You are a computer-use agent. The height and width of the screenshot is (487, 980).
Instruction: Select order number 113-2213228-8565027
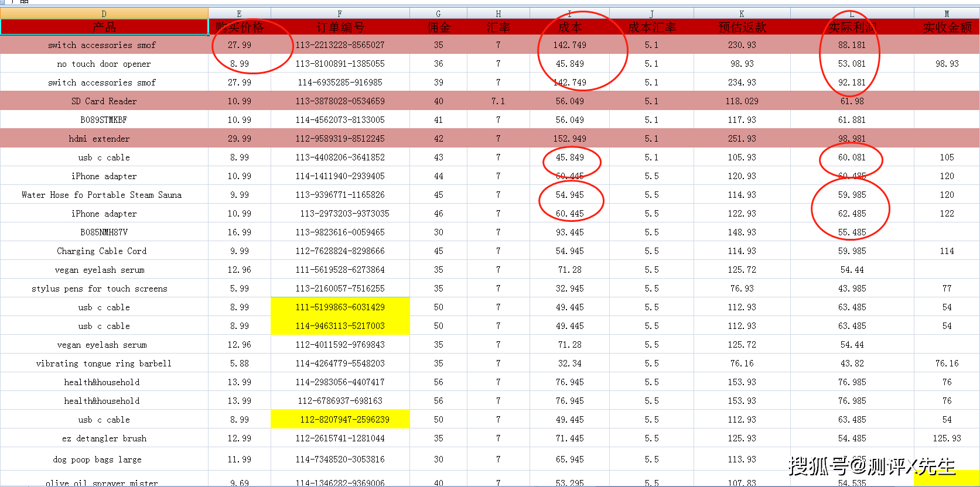click(x=340, y=44)
